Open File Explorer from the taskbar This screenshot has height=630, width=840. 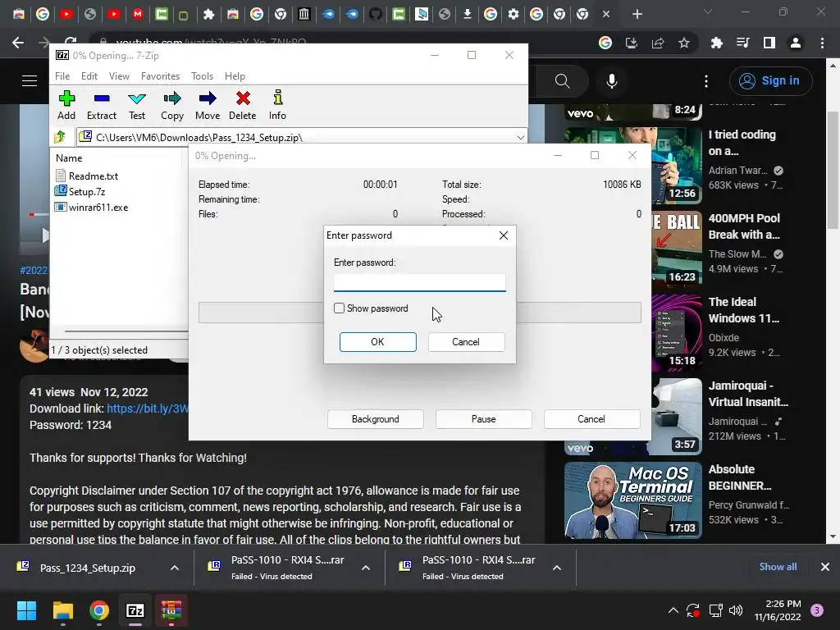(62, 610)
